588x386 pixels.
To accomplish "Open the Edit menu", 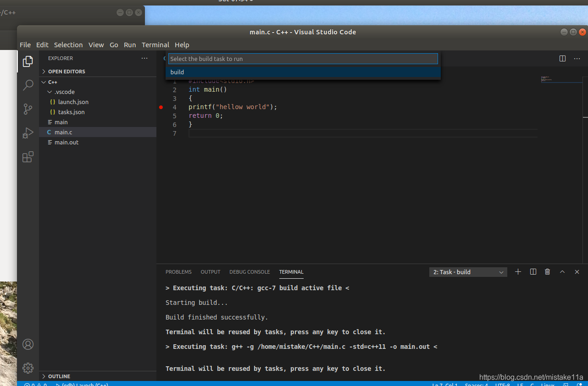I will point(42,45).
